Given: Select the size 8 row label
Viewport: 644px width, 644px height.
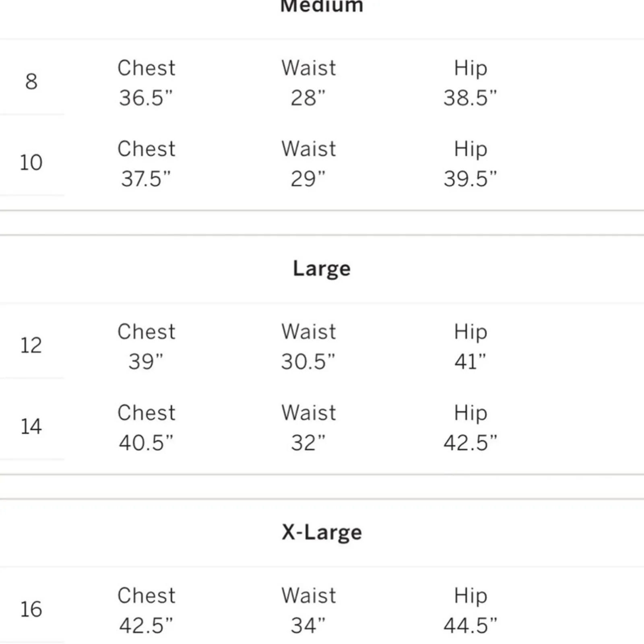Looking at the screenshot, I should tap(31, 82).
